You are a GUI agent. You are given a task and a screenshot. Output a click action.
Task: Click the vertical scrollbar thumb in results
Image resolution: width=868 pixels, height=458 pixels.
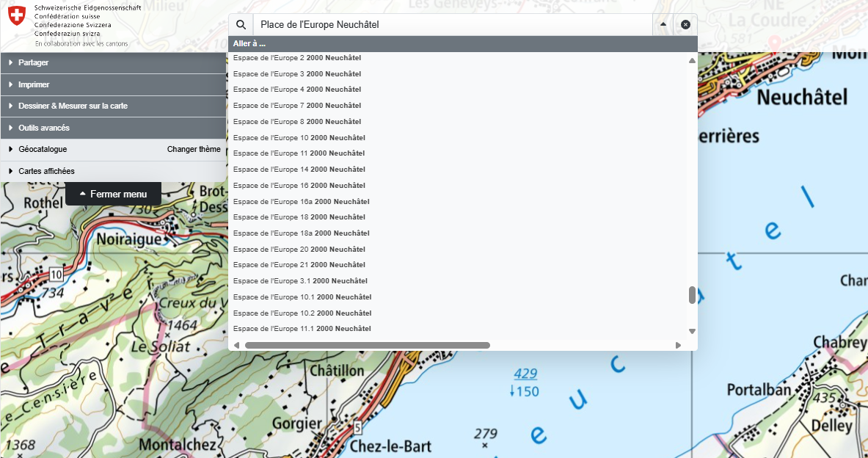click(x=692, y=295)
